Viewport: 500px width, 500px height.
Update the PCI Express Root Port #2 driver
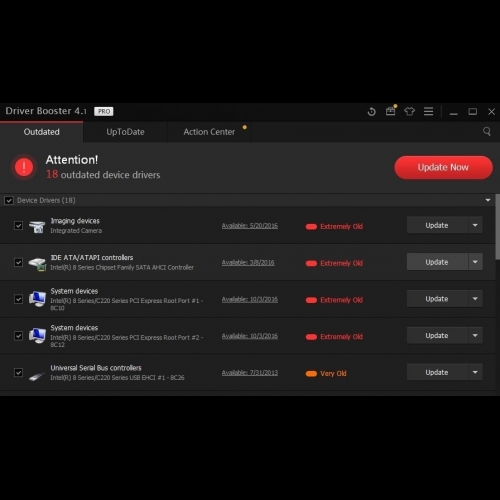tap(437, 335)
